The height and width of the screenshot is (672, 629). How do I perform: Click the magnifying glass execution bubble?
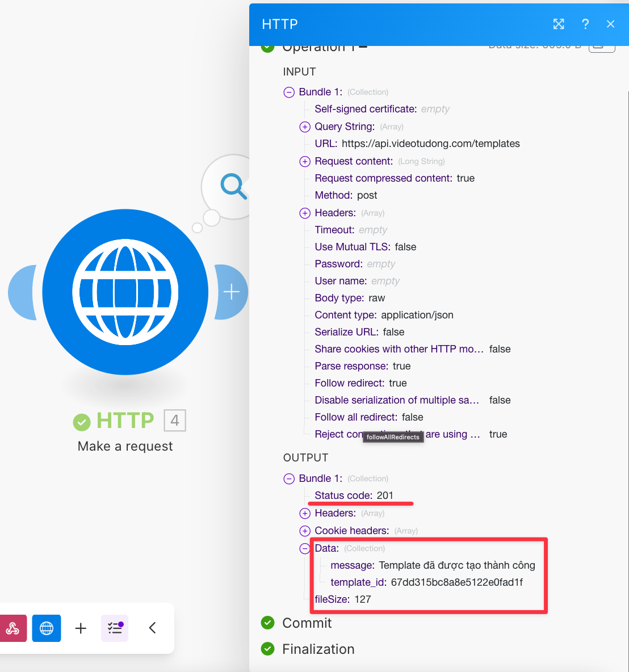(233, 186)
